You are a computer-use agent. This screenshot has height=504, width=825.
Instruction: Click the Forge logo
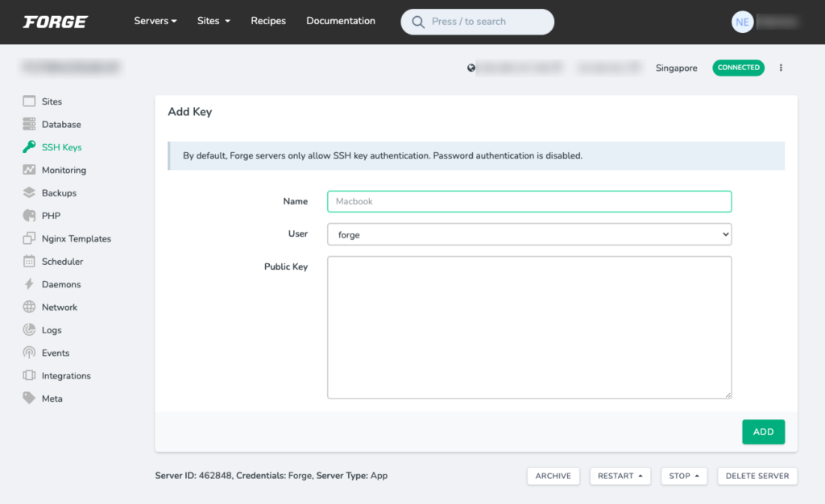click(x=56, y=22)
